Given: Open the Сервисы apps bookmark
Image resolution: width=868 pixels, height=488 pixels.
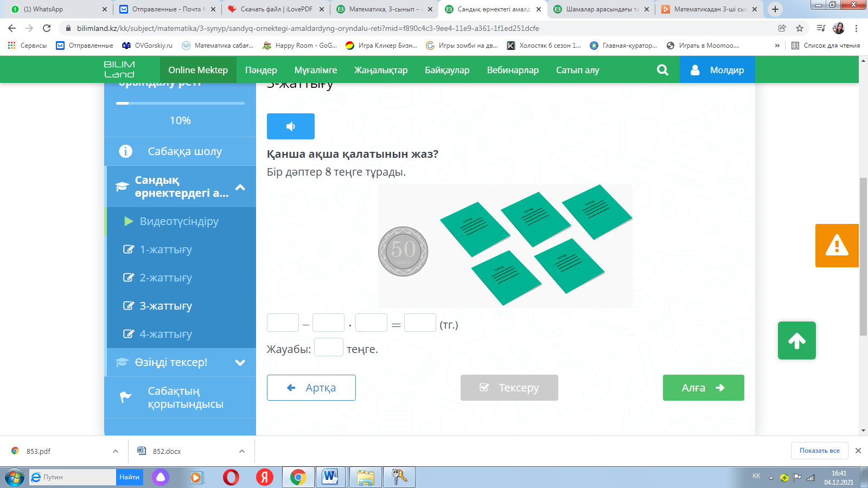Looking at the screenshot, I should point(28,46).
